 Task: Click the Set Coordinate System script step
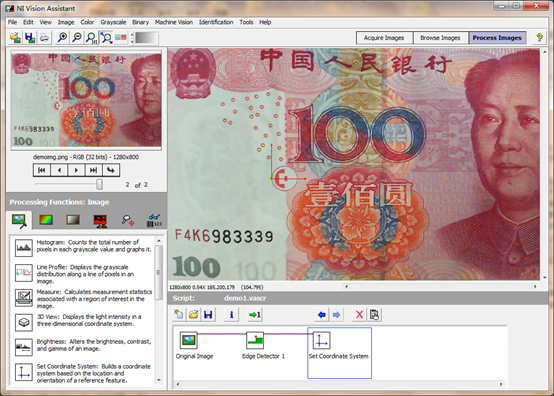click(339, 353)
